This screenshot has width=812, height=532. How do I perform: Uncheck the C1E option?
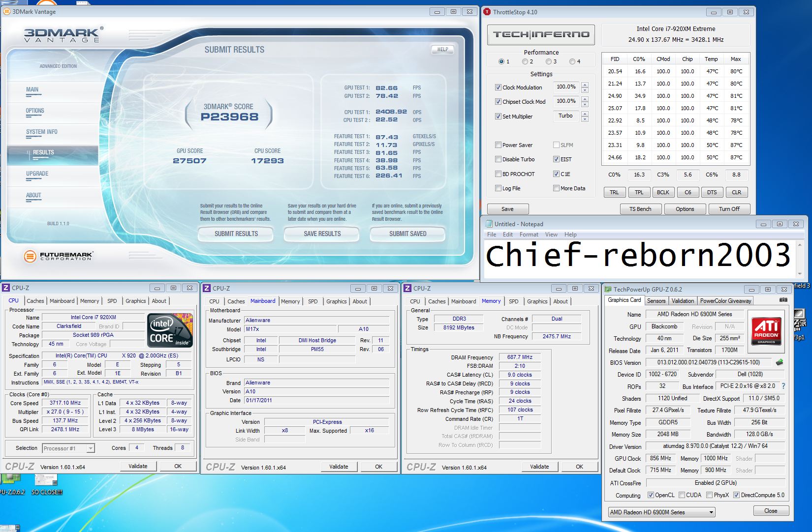tap(556, 174)
